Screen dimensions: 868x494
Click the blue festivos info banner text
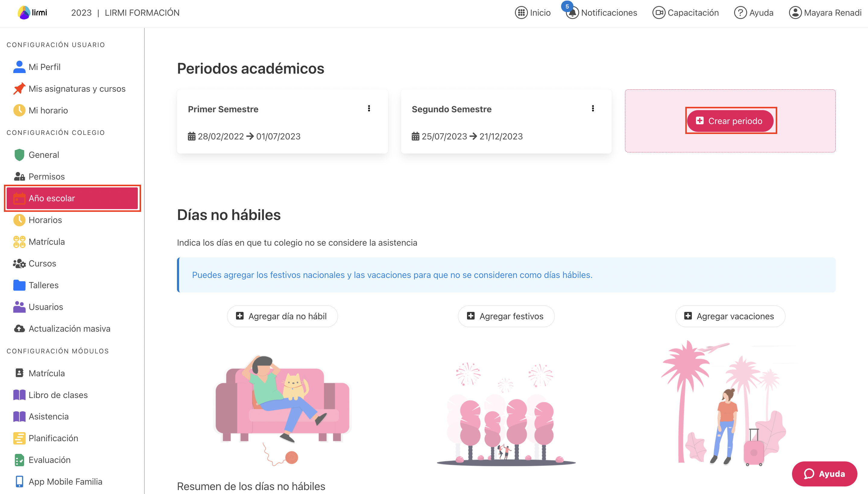pyautogui.click(x=392, y=275)
